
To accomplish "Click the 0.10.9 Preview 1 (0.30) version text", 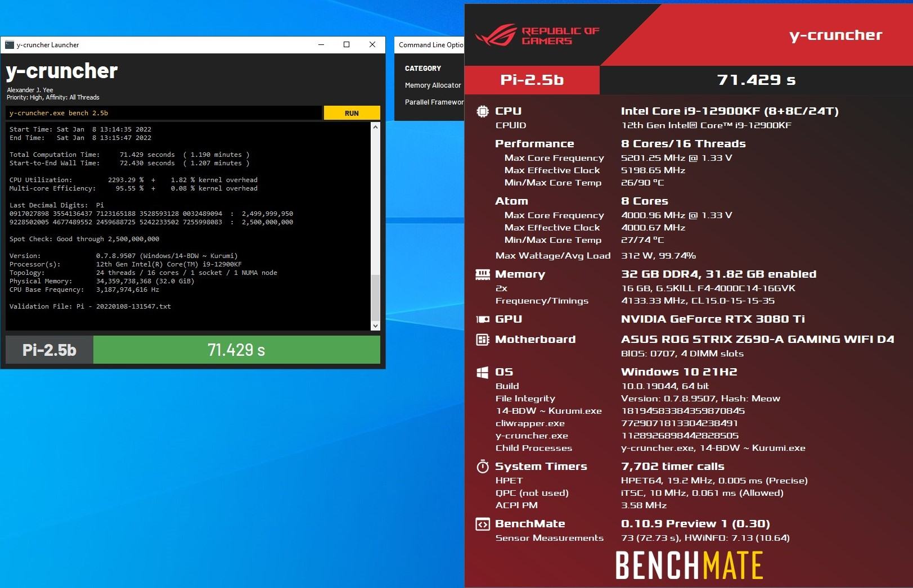I will point(695,524).
